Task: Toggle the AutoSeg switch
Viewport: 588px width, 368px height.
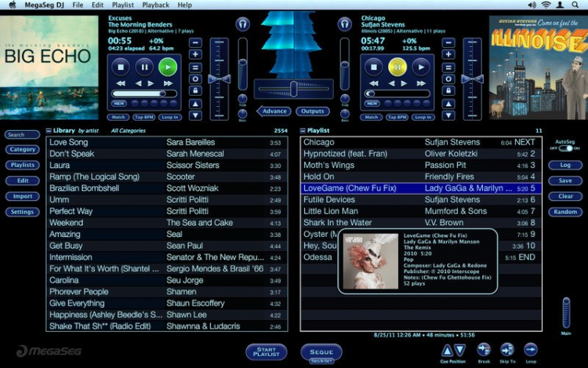Action: pyautogui.click(x=565, y=148)
